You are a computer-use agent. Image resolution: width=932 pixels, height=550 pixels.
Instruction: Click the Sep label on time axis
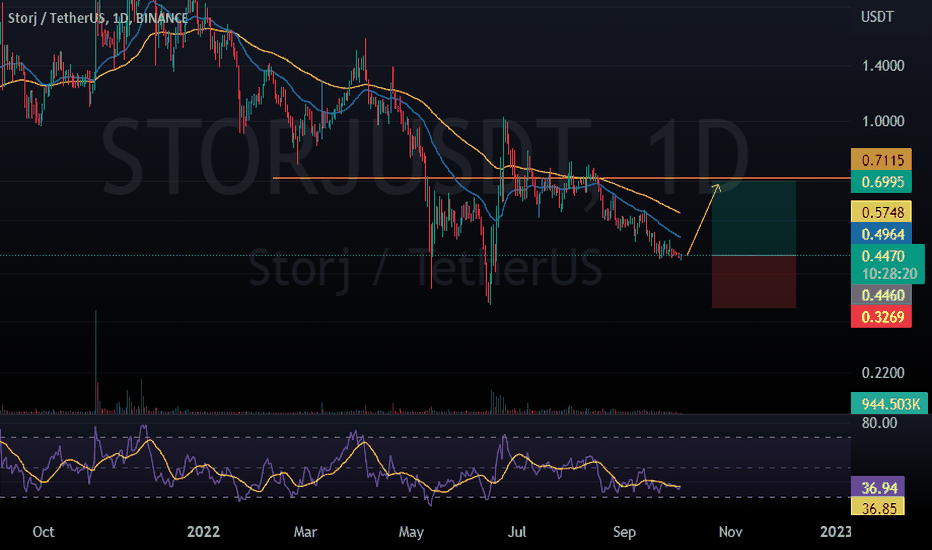624,532
